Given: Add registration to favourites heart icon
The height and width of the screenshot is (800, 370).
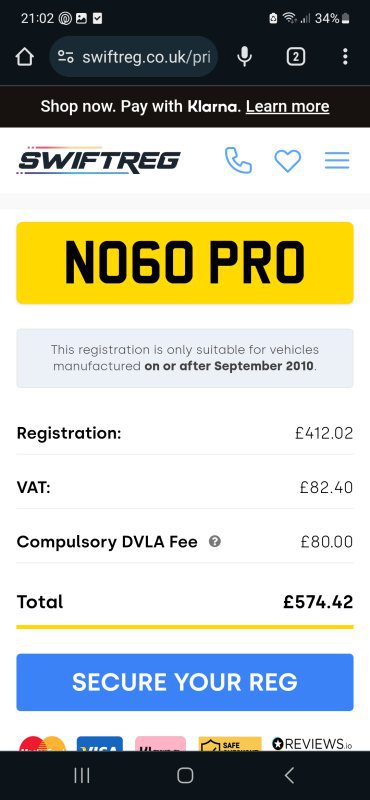Looking at the screenshot, I should tap(288, 161).
